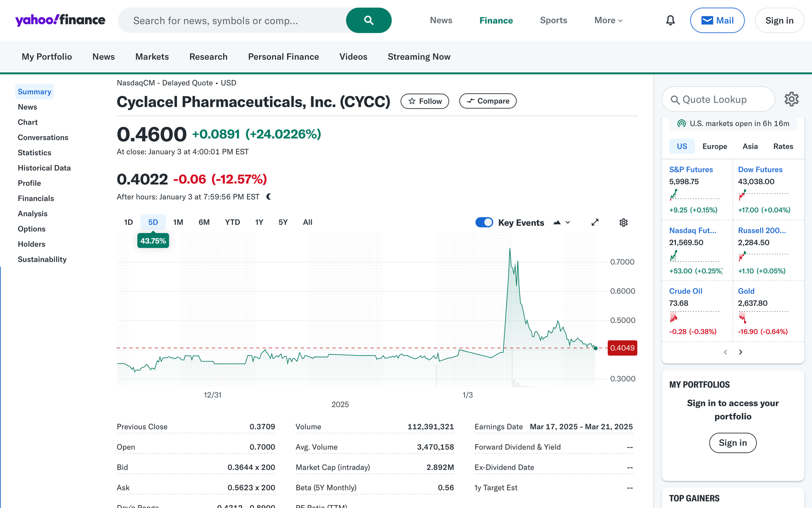The height and width of the screenshot is (508, 812).
Task: Open My Portfolio in the navigation bar
Action: click(47, 57)
